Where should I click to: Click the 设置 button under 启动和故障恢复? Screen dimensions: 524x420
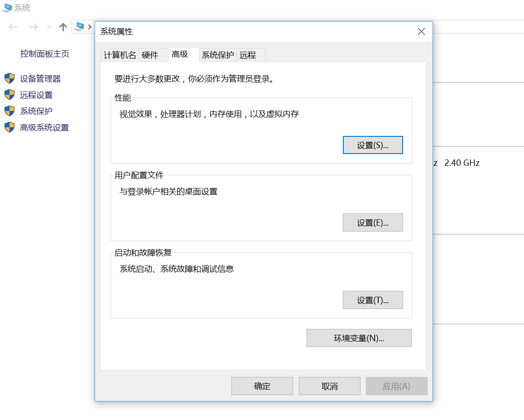(x=373, y=299)
